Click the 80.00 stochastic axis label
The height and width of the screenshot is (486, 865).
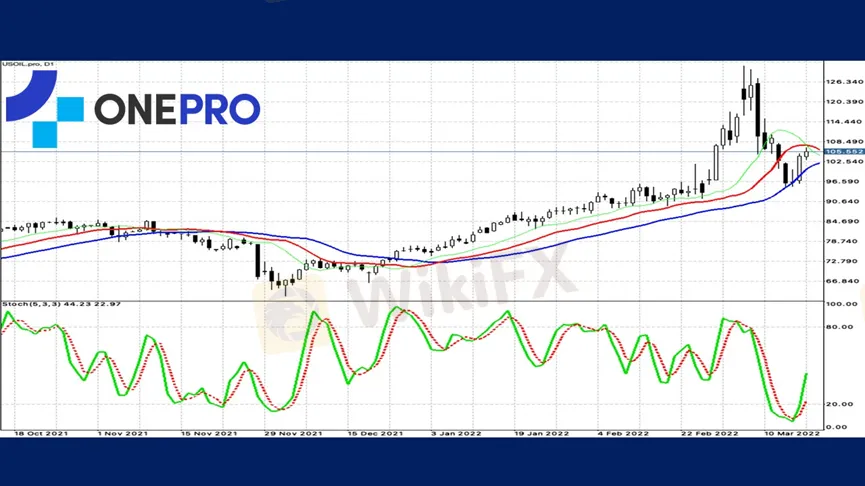click(x=839, y=327)
